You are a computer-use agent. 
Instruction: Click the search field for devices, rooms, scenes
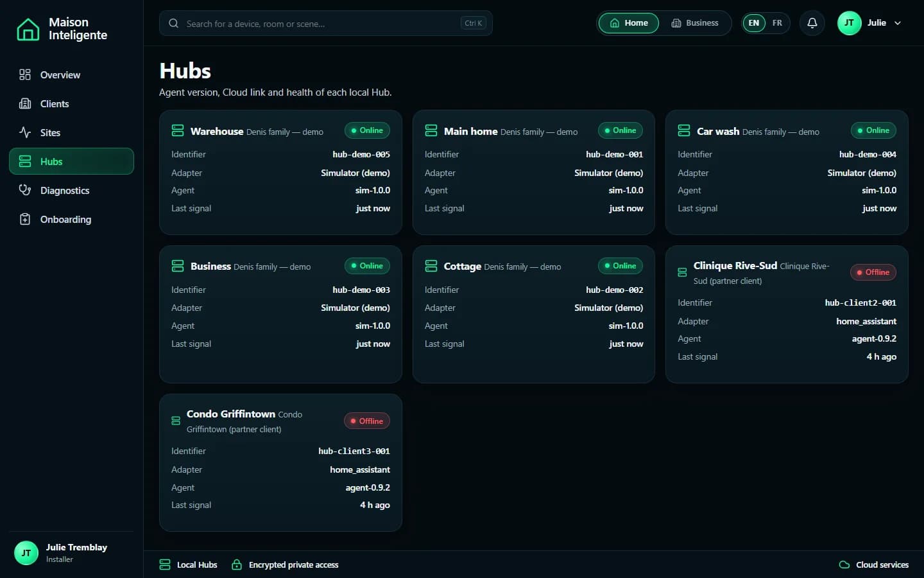pyautogui.click(x=326, y=23)
